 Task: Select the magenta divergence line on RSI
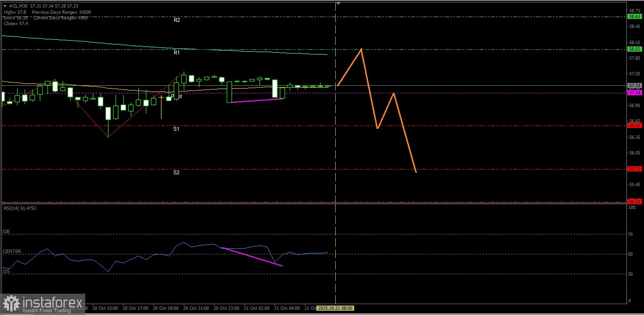252,257
